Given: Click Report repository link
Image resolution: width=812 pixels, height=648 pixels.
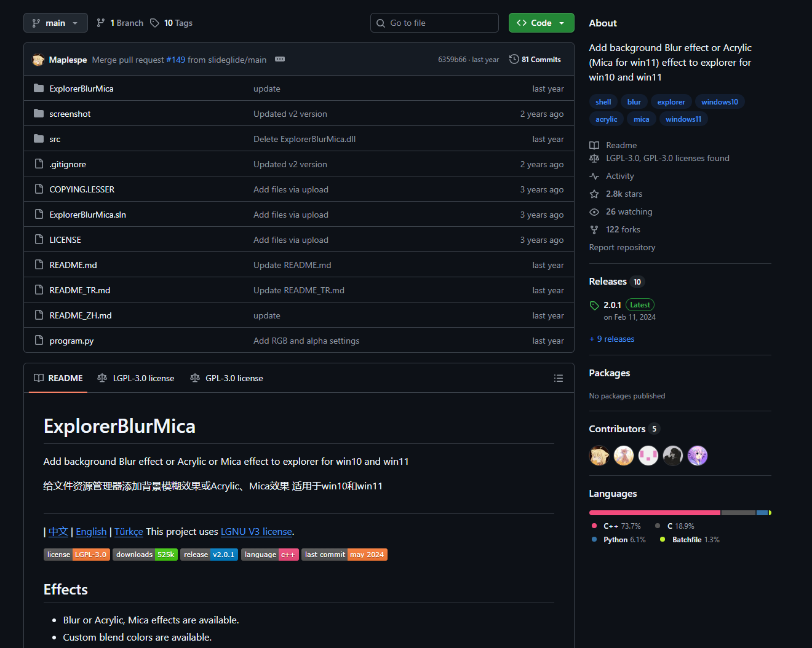Looking at the screenshot, I should point(622,247).
